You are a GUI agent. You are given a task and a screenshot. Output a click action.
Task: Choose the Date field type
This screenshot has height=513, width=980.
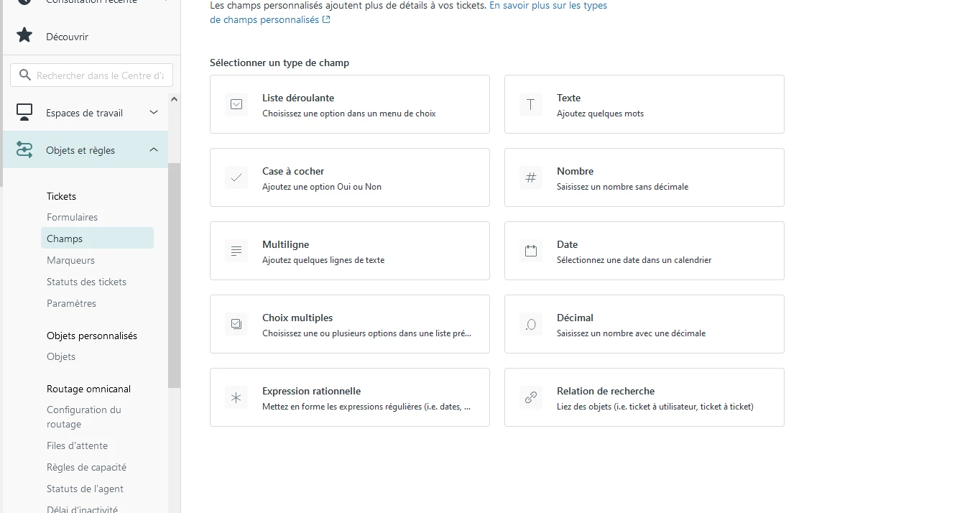[x=644, y=251]
